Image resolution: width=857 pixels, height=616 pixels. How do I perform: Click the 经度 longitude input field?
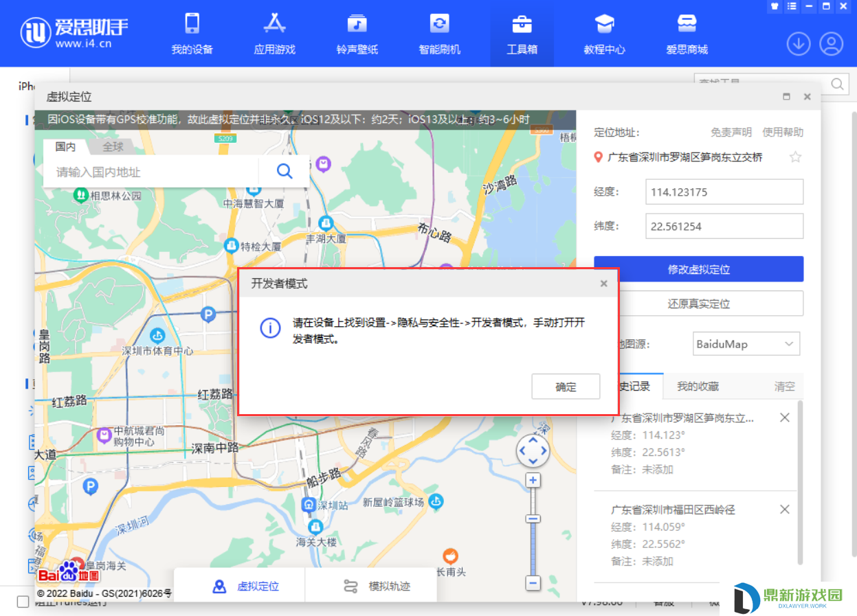[x=724, y=192]
